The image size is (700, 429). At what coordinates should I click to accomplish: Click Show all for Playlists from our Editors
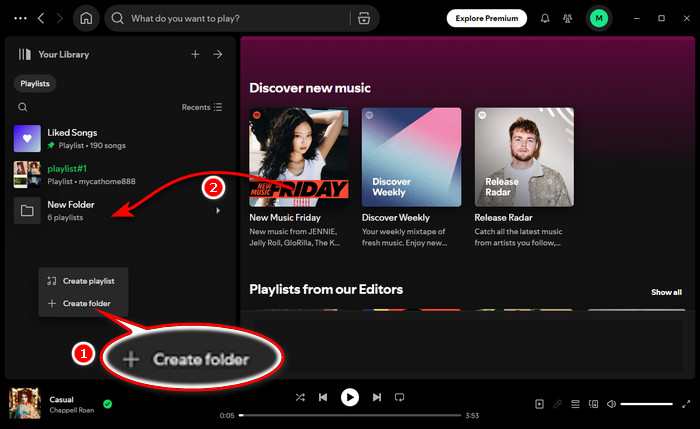pos(666,292)
